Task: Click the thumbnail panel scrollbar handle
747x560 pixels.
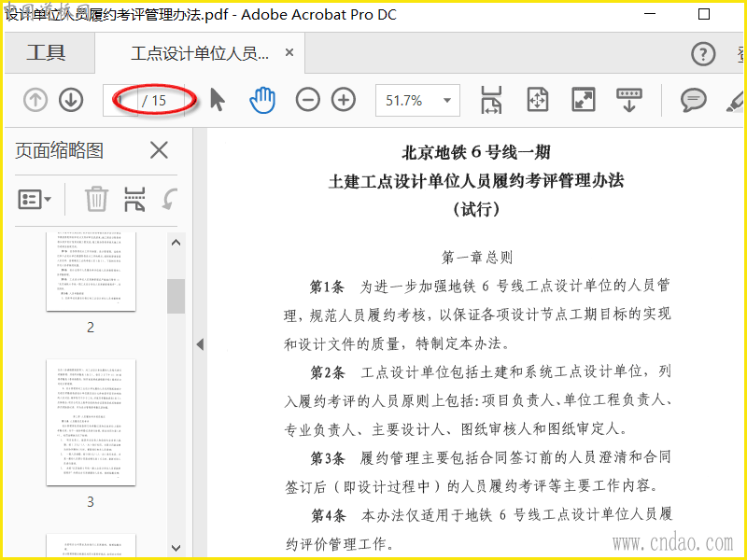Action: (176, 296)
